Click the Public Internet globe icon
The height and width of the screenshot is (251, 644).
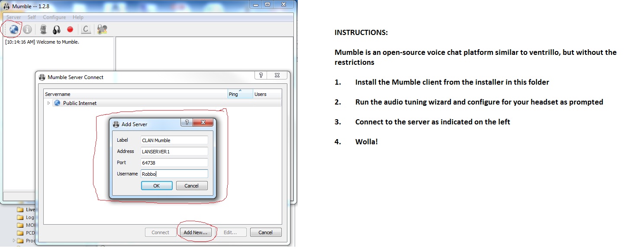(x=57, y=103)
